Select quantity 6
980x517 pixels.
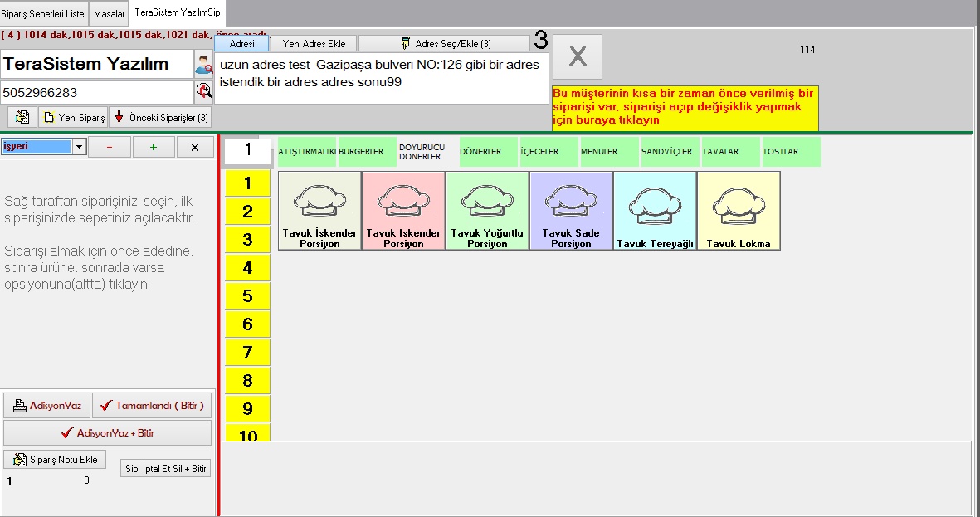247,324
